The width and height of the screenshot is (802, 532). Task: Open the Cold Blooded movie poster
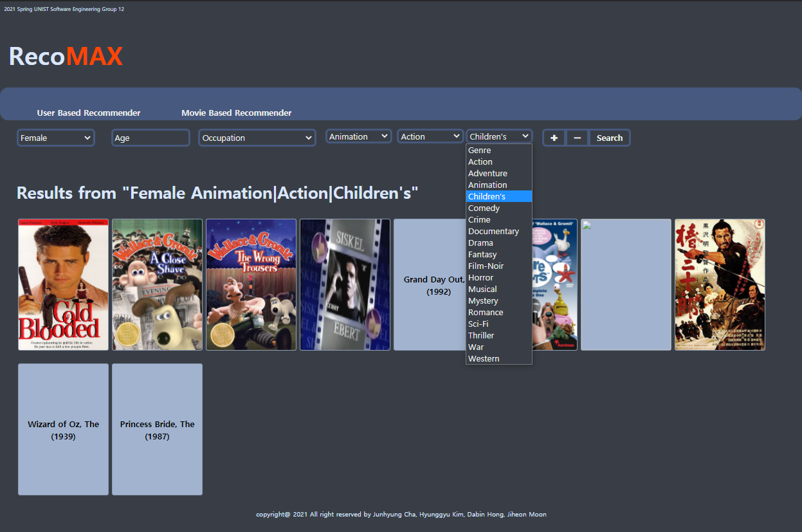coord(63,284)
